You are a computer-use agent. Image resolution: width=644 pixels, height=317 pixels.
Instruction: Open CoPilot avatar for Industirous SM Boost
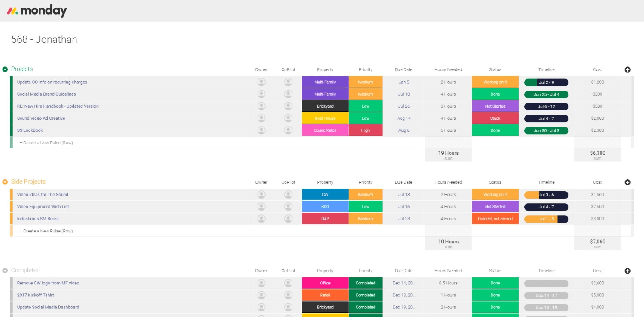[288, 219]
